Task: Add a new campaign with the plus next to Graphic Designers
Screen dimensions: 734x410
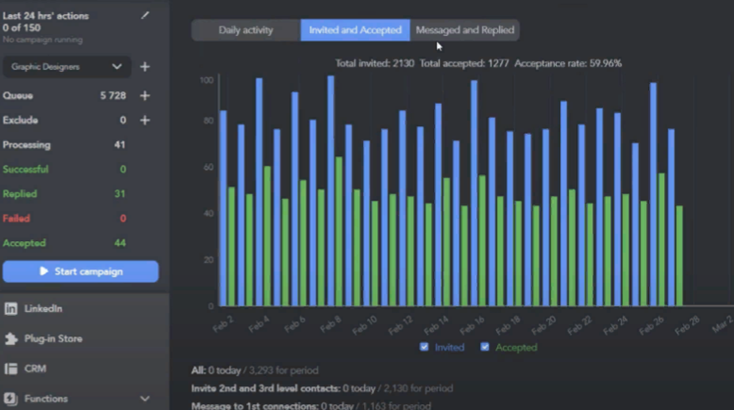Action: point(145,67)
